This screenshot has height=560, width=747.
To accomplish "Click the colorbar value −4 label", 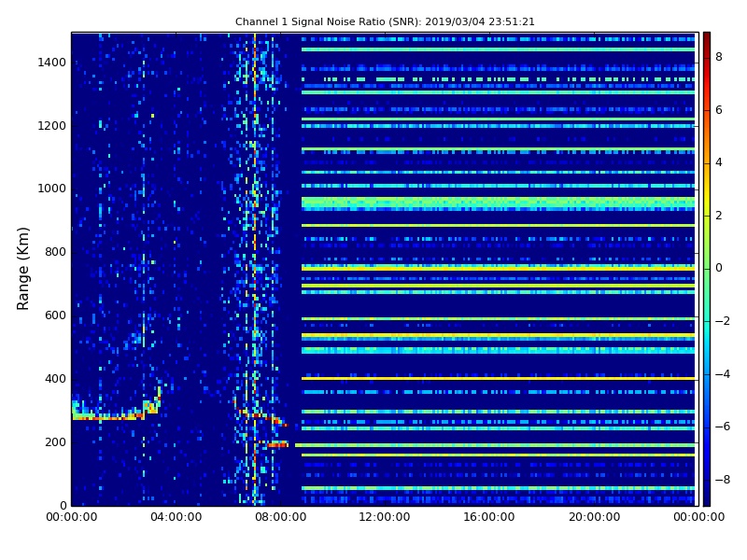I will [x=723, y=374].
